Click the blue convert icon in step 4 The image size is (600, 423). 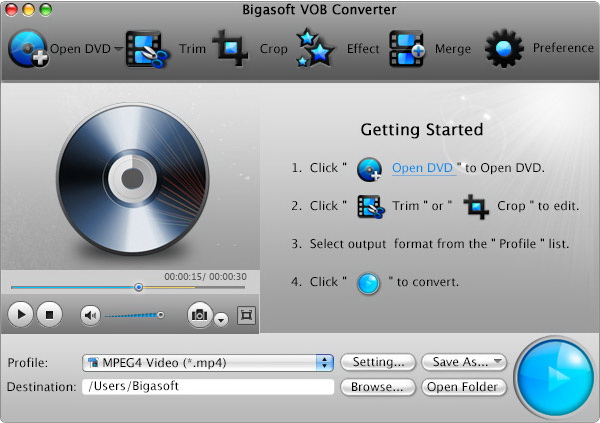[368, 284]
